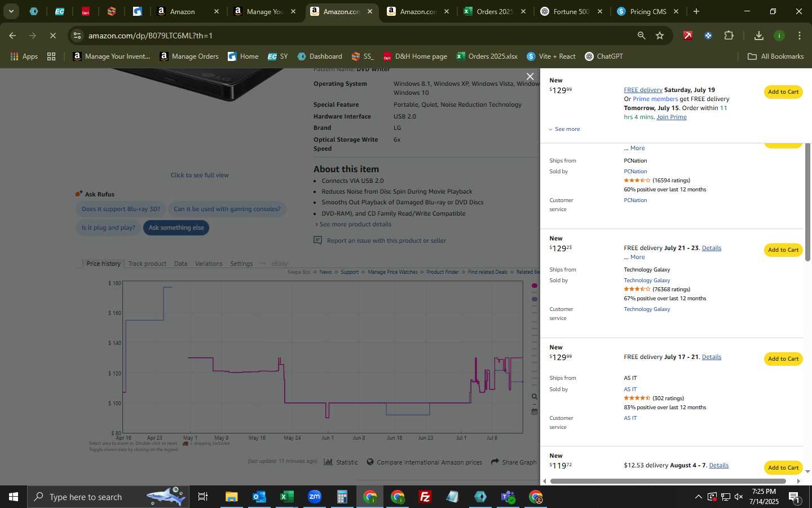The image size is (812, 508).
Task: Open the tab search dropdown
Action: 11,11
